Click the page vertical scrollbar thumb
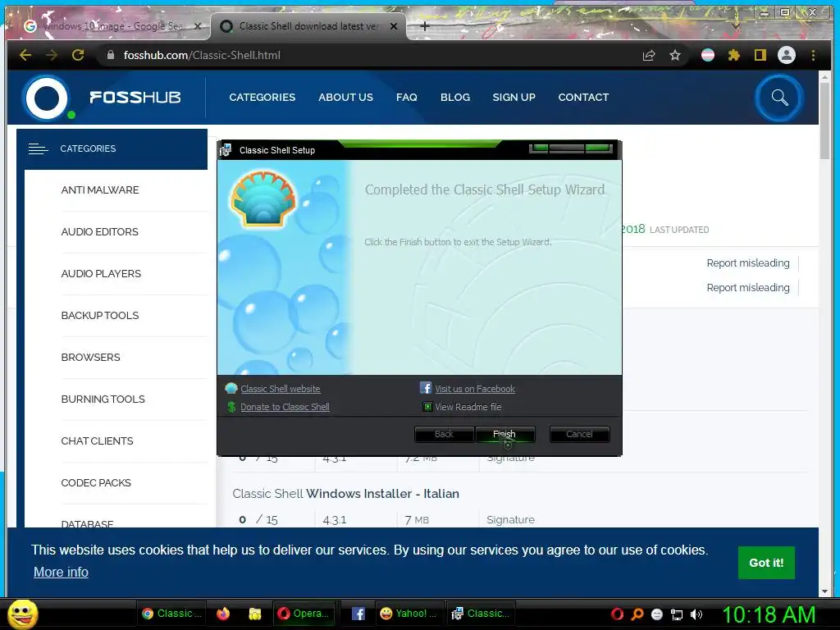Viewport: 840px width, 630px height. point(824,121)
